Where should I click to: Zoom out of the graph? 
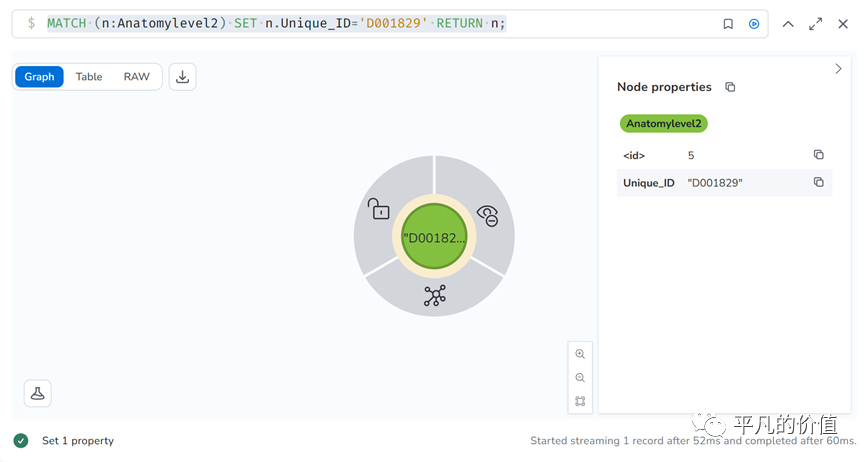[x=580, y=378]
